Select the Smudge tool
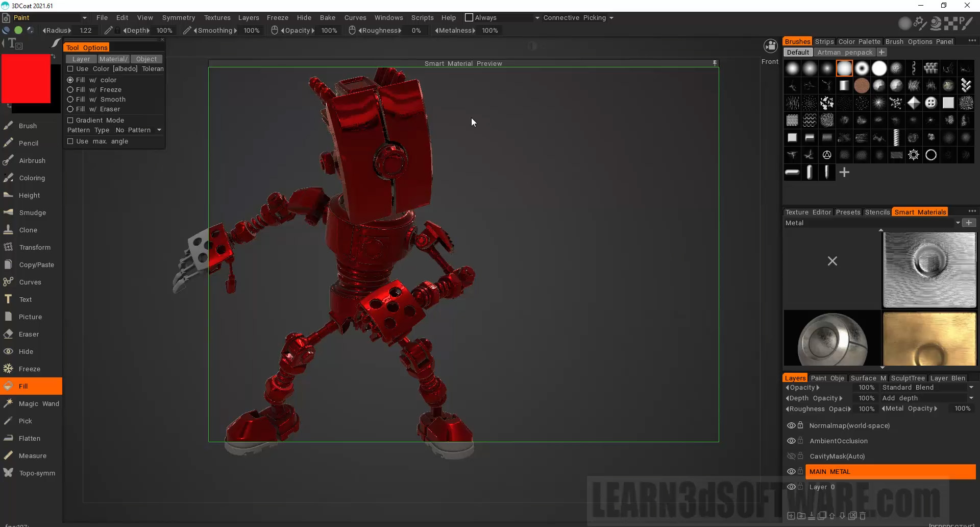980x527 pixels. pyautogui.click(x=32, y=212)
